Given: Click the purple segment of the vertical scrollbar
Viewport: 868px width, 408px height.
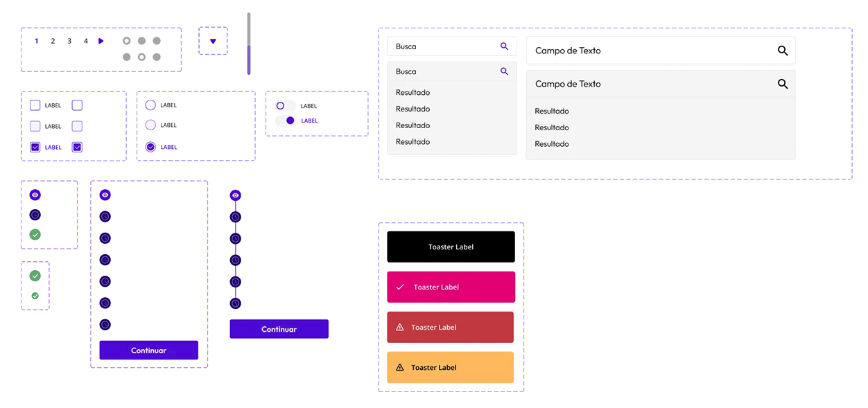Looking at the screenshot, I should pyautogui.click(x=249, y=60).
